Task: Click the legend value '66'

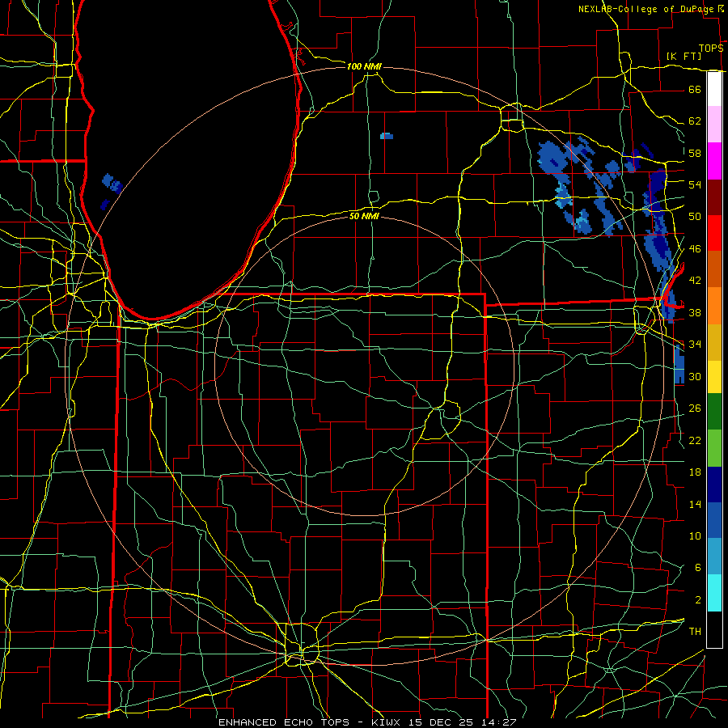Action: 695,89
